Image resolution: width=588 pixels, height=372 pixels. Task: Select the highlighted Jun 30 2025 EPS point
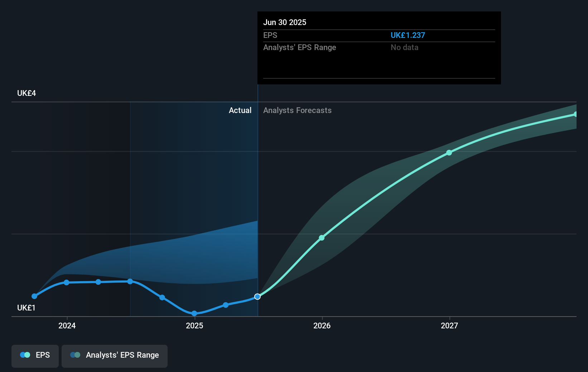[x=257, y=297]
